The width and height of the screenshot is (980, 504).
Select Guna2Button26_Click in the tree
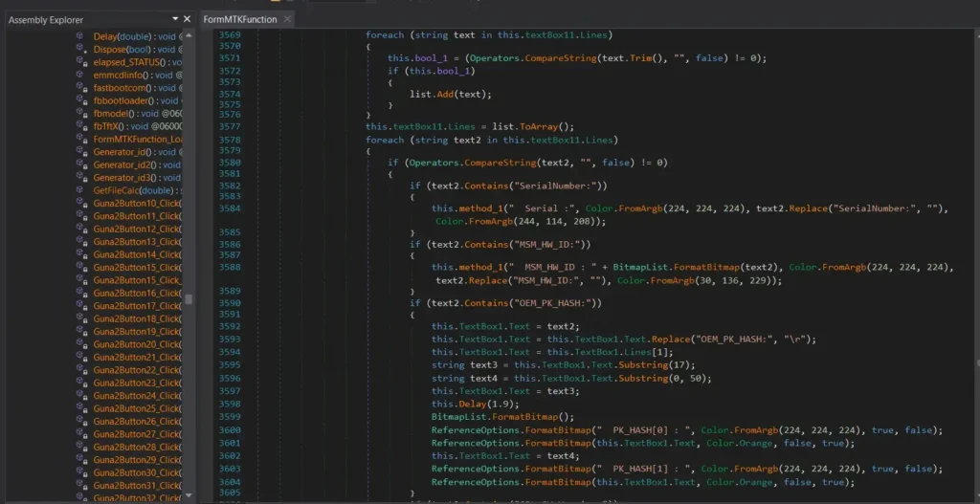pyautogui.click(x=137, y=421)
